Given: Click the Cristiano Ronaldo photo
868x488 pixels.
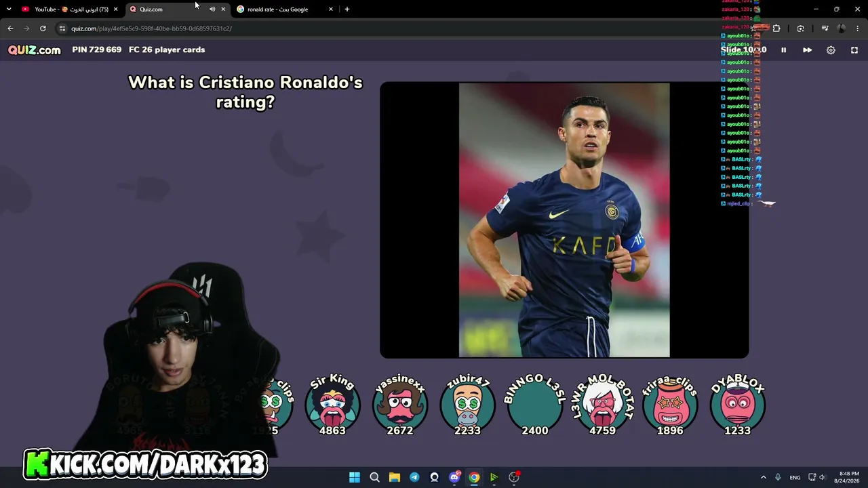Looking at the screenshot, I should click(564, 220).
